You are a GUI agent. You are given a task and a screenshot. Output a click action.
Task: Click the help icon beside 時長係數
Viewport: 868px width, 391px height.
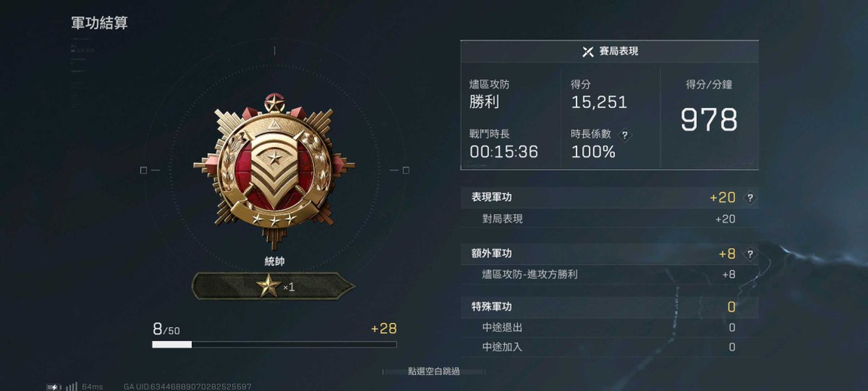click(625, 134)
